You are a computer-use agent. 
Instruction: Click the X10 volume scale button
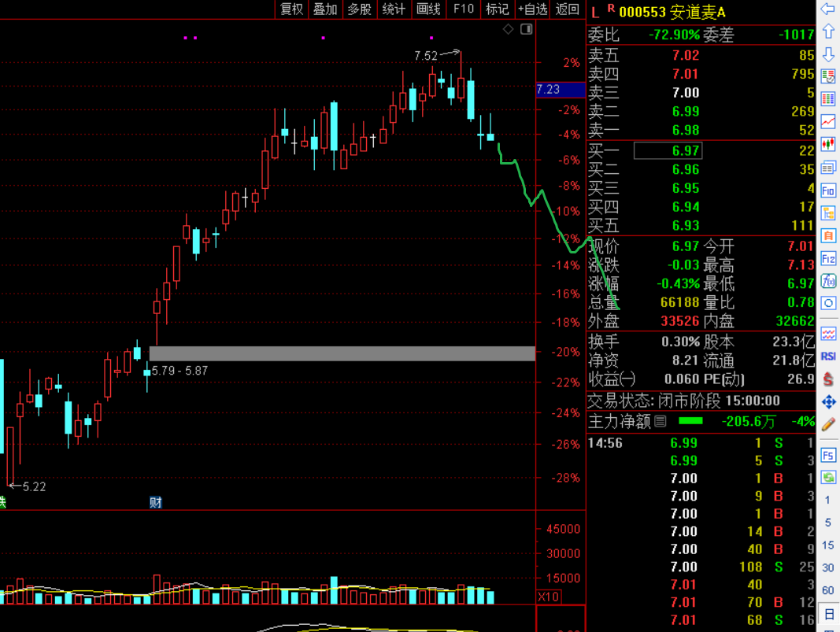(548, 597)
